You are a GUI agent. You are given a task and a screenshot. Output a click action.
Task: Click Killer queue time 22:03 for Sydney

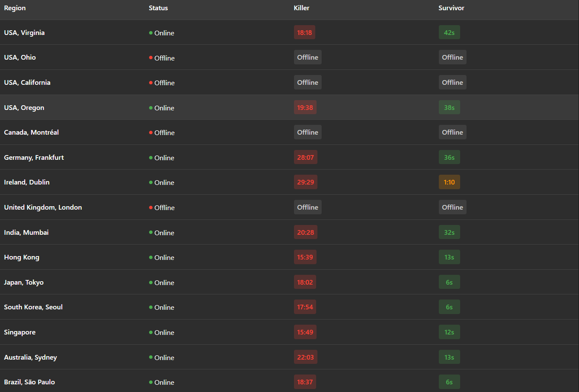(305, 357)
